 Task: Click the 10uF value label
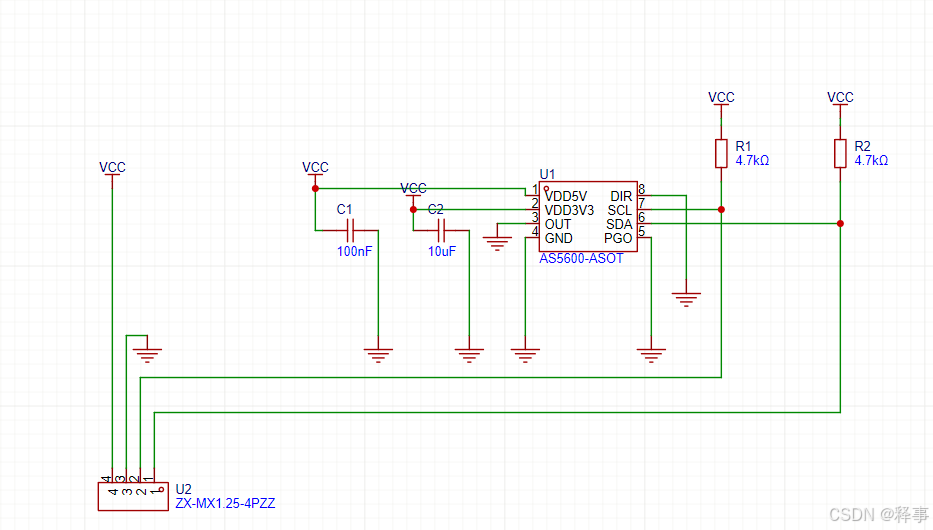[x=442, y=252]
